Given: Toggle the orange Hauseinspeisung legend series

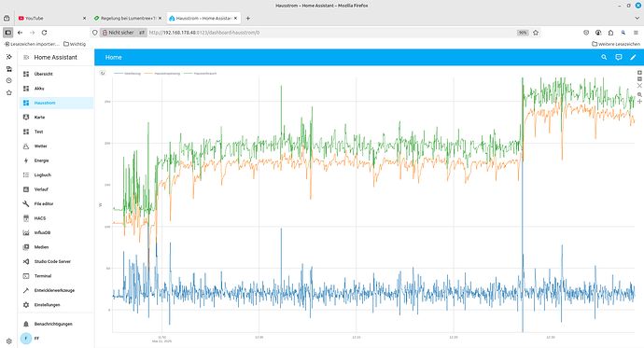Looking at the screenshot, I should (162, 74).
